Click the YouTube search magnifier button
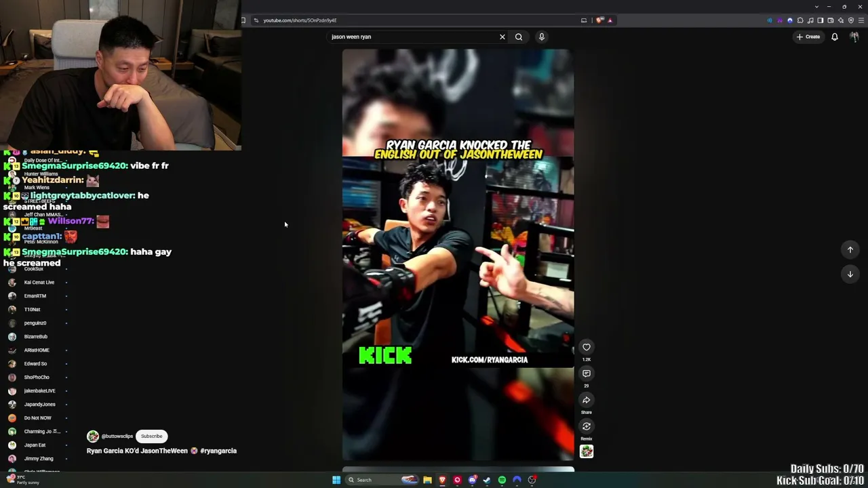The height and width of the screenshot is (488, 868). [x=519, y=37]
